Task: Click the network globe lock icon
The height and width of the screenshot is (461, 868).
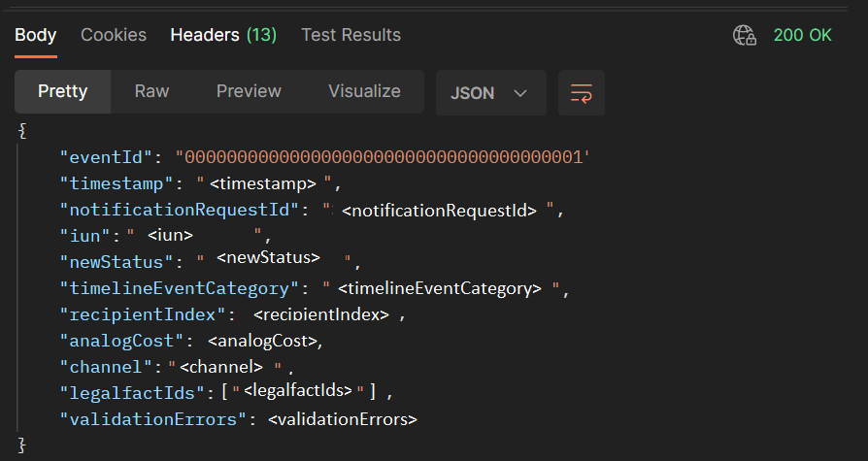Action: click(745, 36)
